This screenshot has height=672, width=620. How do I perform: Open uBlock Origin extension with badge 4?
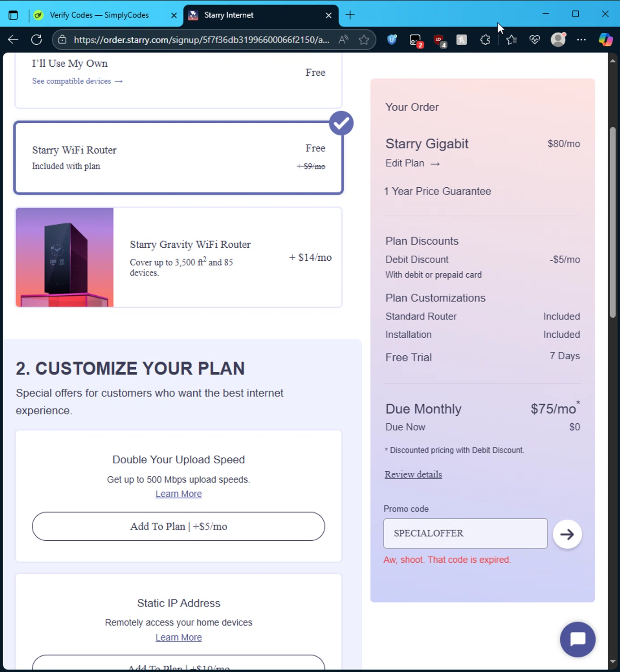tap(439, 40)
